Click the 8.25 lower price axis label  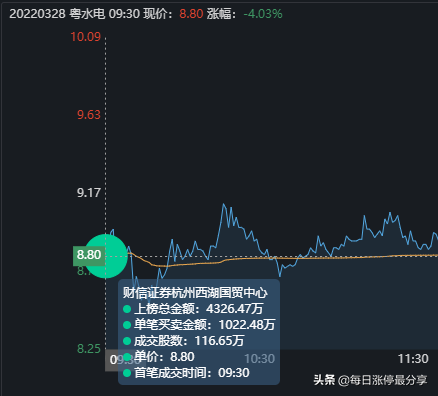click(x=89, y=349)
